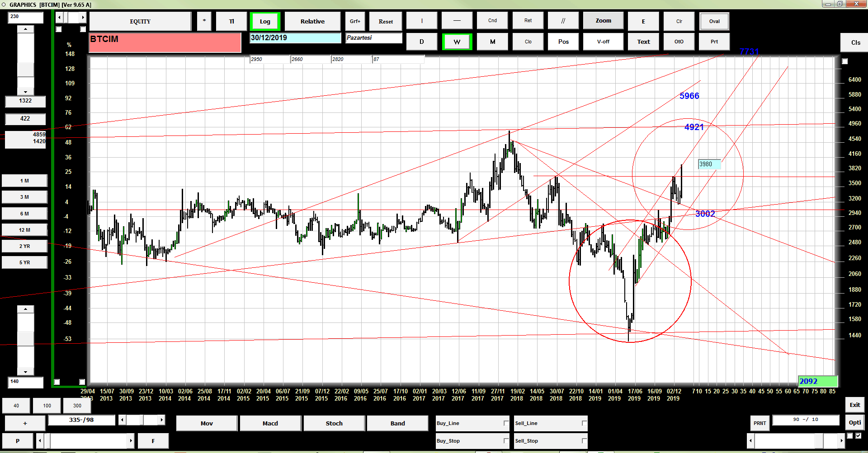
Task: Select the vertical line drawing tool
Action: click(x=422, y=21)
